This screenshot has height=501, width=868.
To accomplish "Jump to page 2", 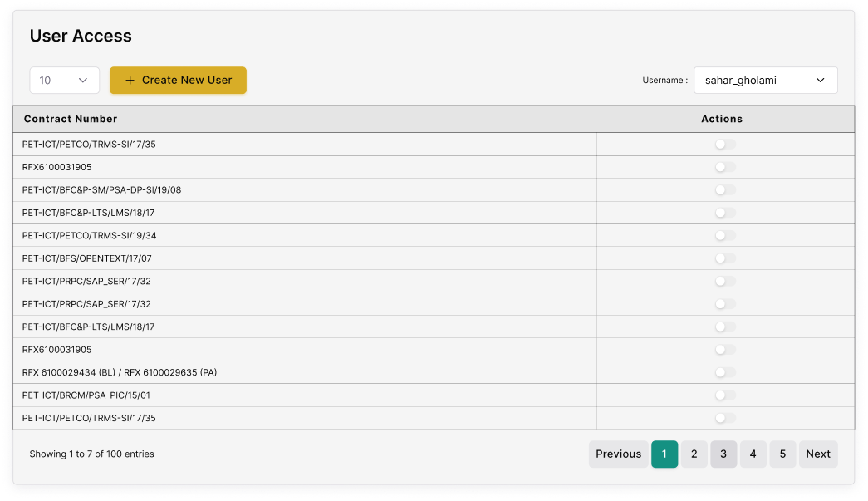I will [x=694, y=454].
